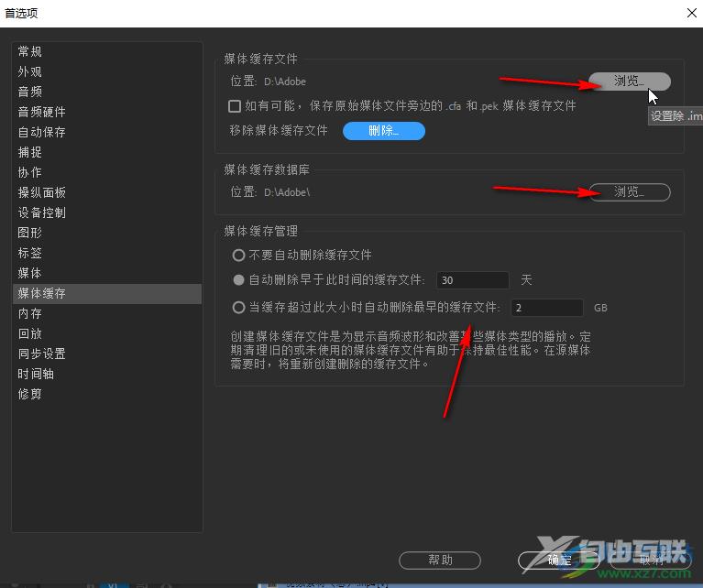Open the 捕捉 preferences category
Image resolution: width=703 pixels, height=588 pixels.
(106, 152)
